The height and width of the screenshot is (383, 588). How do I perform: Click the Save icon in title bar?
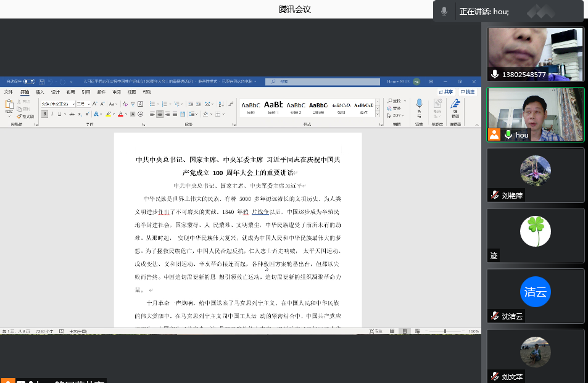(41, 81)
